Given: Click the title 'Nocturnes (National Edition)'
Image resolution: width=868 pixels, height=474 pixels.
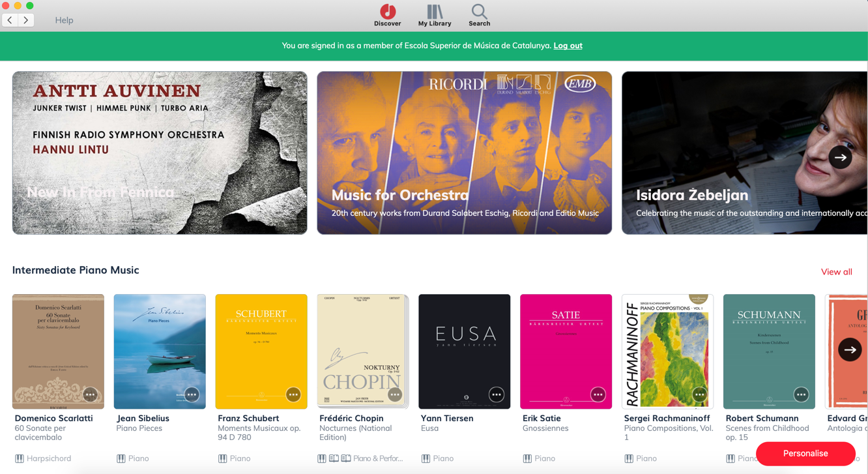Looking at the screenshot, I should (x=356, y=433).
